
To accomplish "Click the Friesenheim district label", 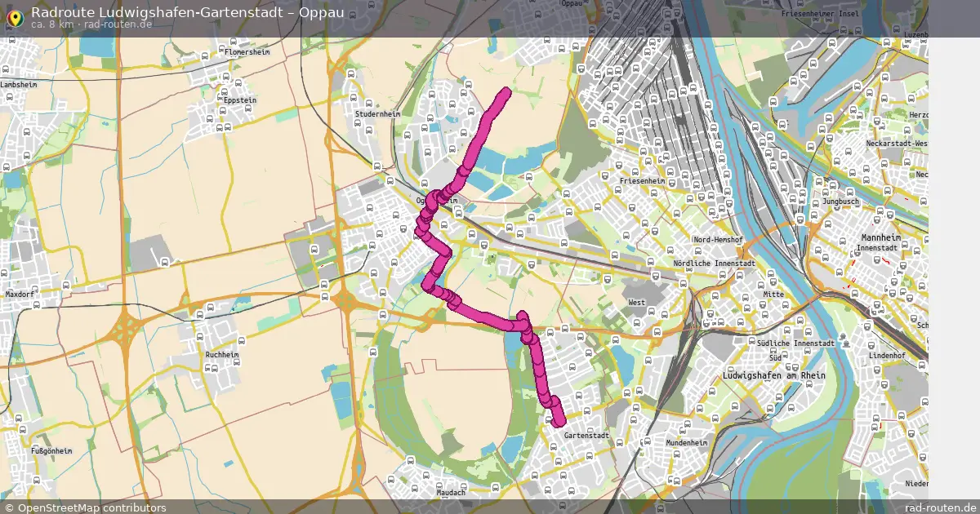I will click(x=643, y=180).
